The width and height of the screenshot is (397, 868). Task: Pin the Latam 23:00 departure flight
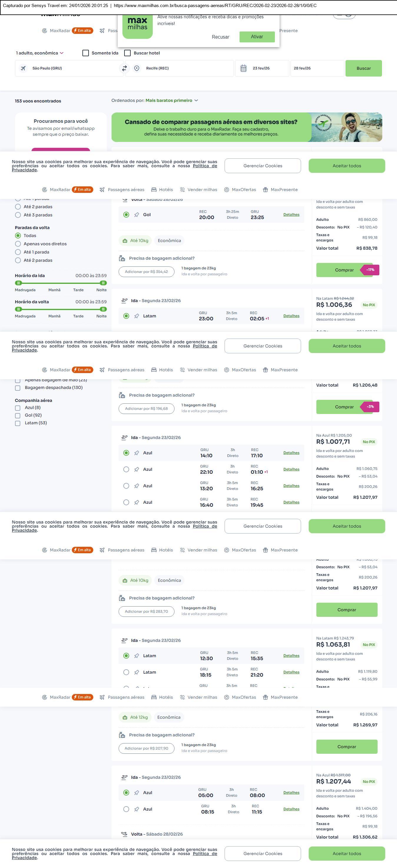[136, 316]
